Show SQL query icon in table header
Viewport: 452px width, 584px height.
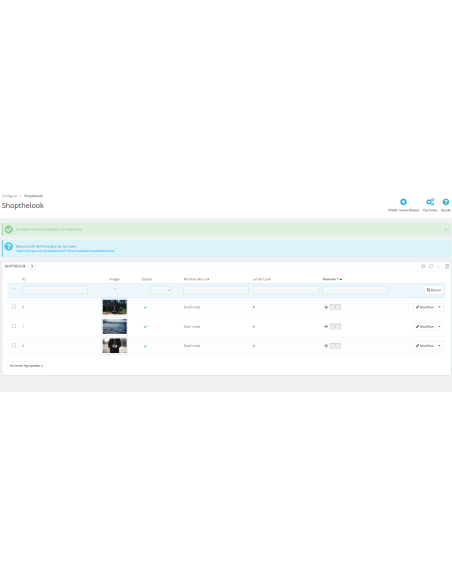tap(439, 266)
